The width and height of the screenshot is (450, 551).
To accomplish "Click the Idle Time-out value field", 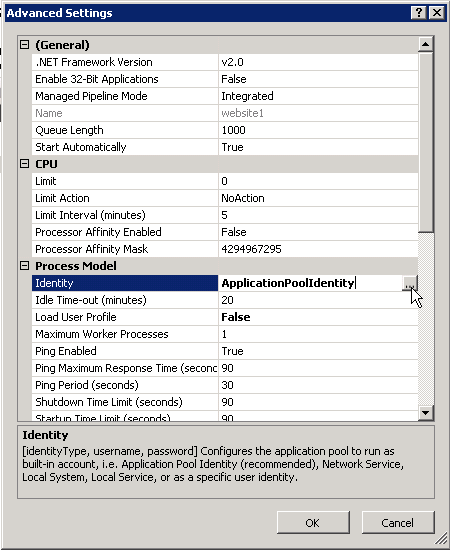I will pos(318,300).
